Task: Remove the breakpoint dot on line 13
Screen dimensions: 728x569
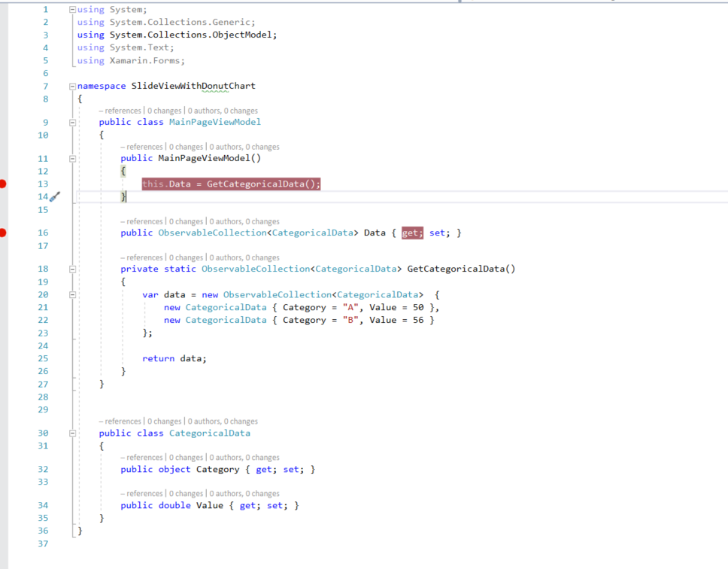Action: [x=2, y=184]
